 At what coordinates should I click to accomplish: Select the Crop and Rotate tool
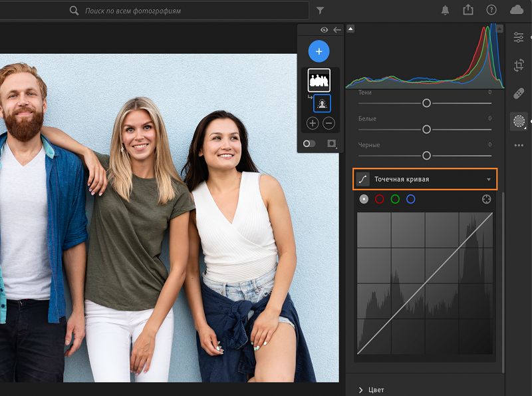(519, 65)
